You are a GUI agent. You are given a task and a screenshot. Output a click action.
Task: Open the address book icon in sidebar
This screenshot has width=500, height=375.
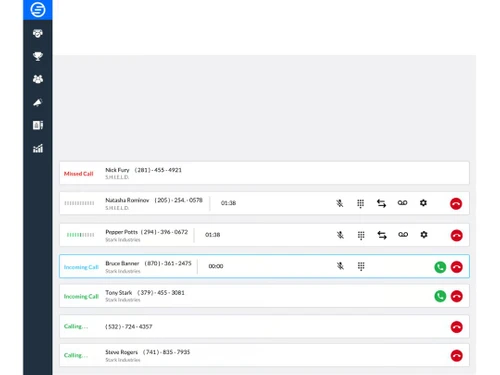pos(38,125)
